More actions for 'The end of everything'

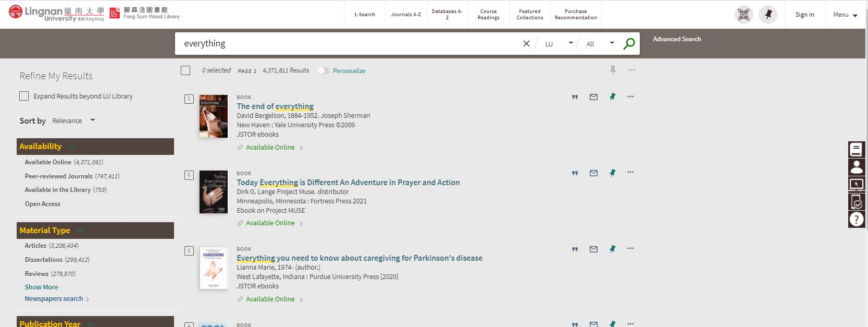(x=630, y=96)
